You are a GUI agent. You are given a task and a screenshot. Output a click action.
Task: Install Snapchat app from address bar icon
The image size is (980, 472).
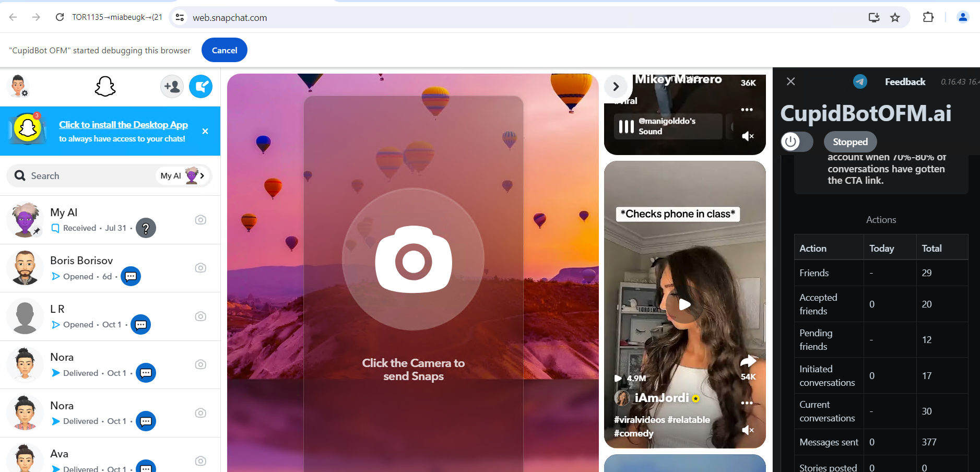point(873,18)
